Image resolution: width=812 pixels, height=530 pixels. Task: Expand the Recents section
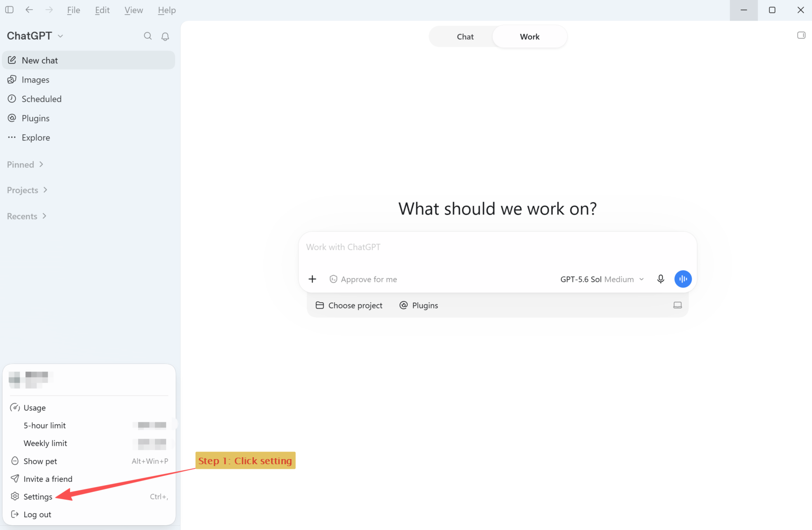tap(27, 216)
